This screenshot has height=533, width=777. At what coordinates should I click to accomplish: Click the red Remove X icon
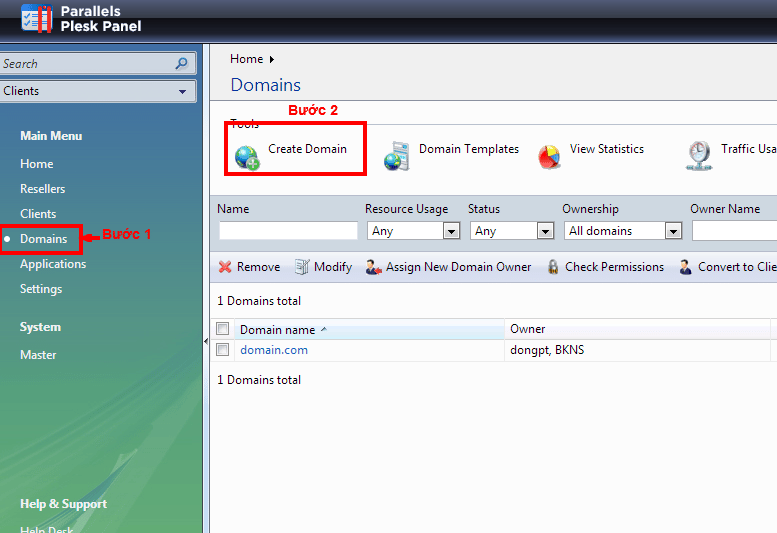tap(225, 267)
